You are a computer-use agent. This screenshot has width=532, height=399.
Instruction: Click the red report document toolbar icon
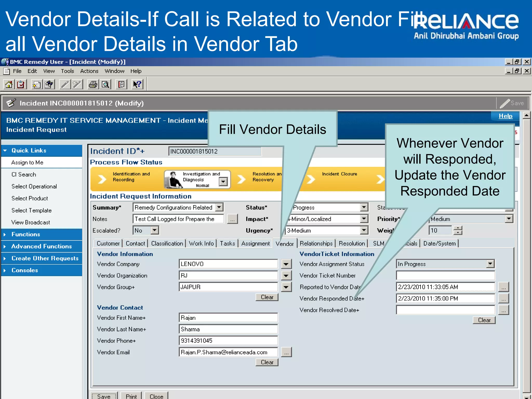click(121, 84)
